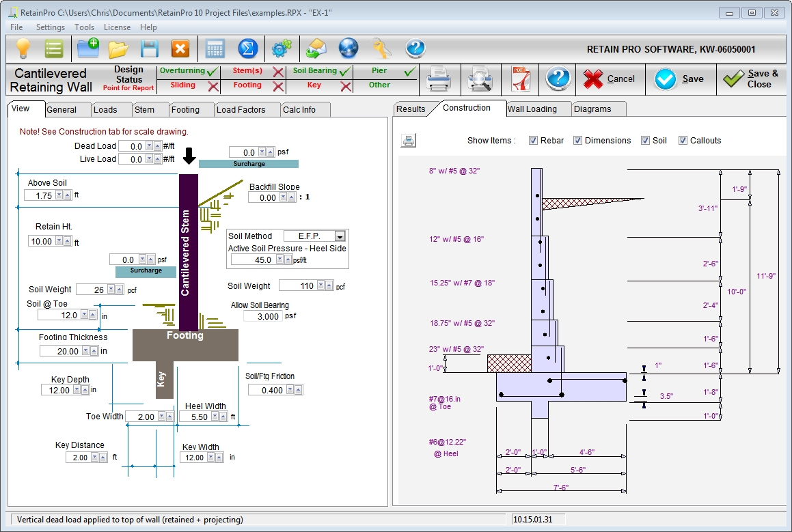Disable the Callouts checkbox
Screen dimensions: 792x532
(683, 141)
